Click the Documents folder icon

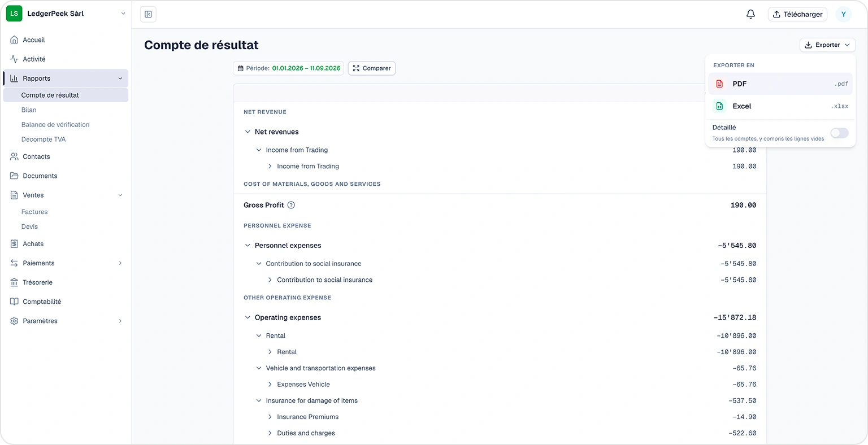click(x=14, y=176)
